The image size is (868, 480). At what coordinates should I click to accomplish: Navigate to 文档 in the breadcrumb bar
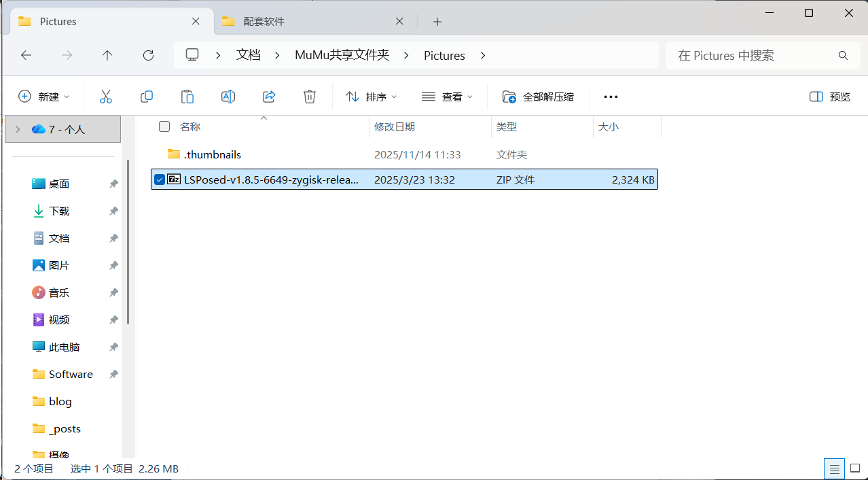(249, 55)
